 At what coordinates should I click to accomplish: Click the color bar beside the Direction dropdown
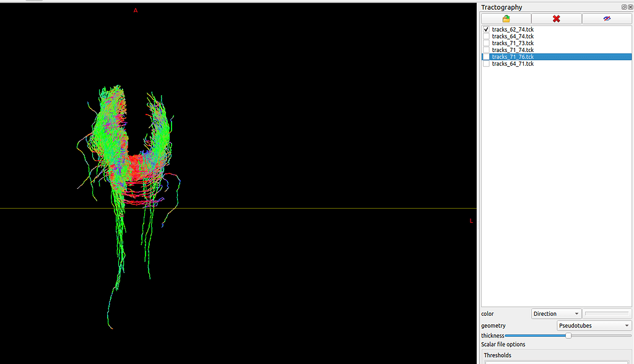point(607,313)
